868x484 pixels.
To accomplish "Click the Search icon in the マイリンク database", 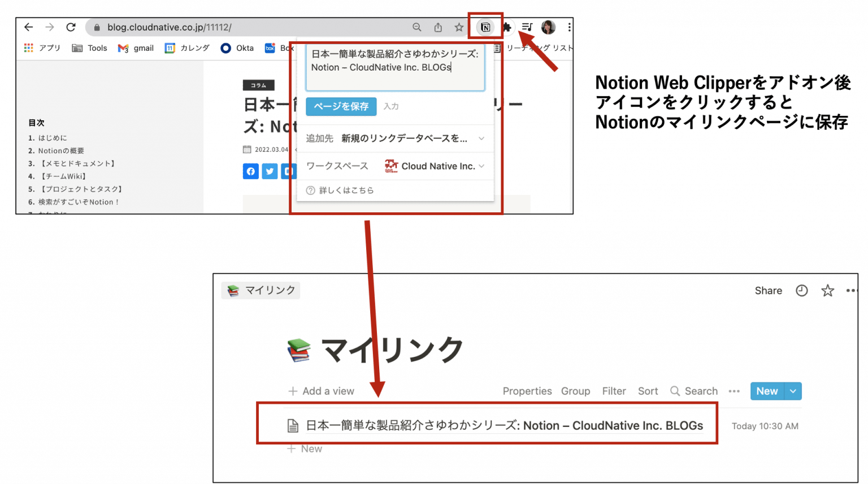I will point(675,391).
